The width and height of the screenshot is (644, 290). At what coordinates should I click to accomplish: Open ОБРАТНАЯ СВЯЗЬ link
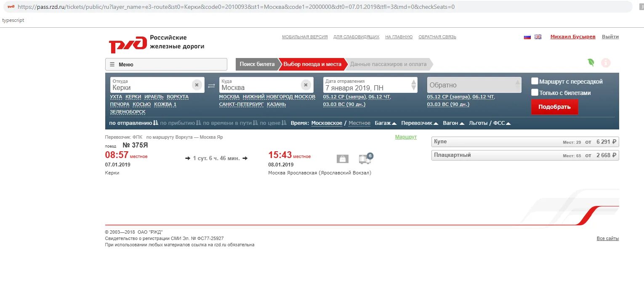tap(437, 37)
